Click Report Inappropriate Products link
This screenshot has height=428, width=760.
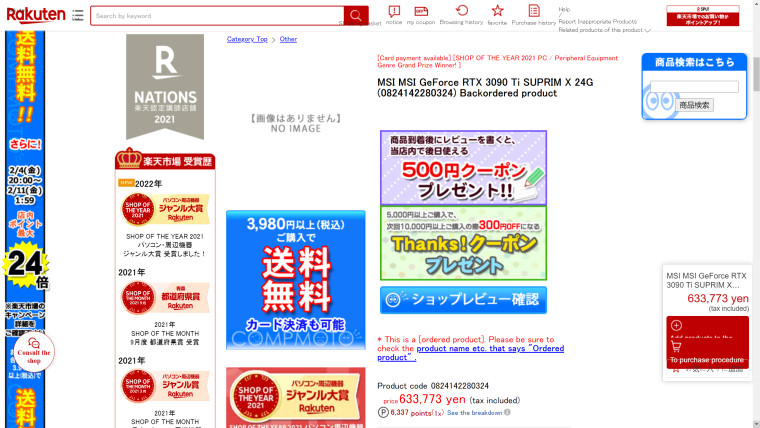598,22
